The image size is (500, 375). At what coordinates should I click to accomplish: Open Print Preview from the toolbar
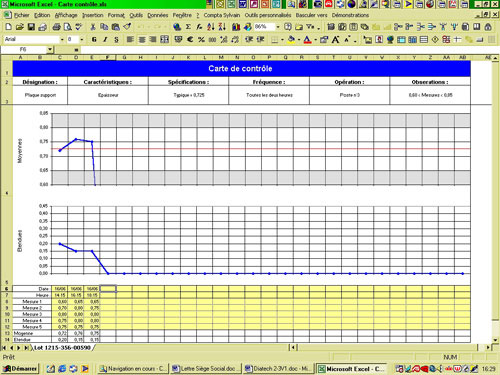(68, 27)
